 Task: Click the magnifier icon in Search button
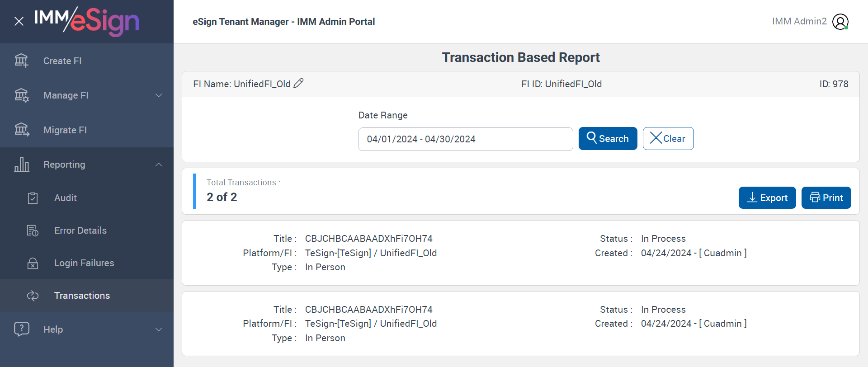(x=591, y=137)
